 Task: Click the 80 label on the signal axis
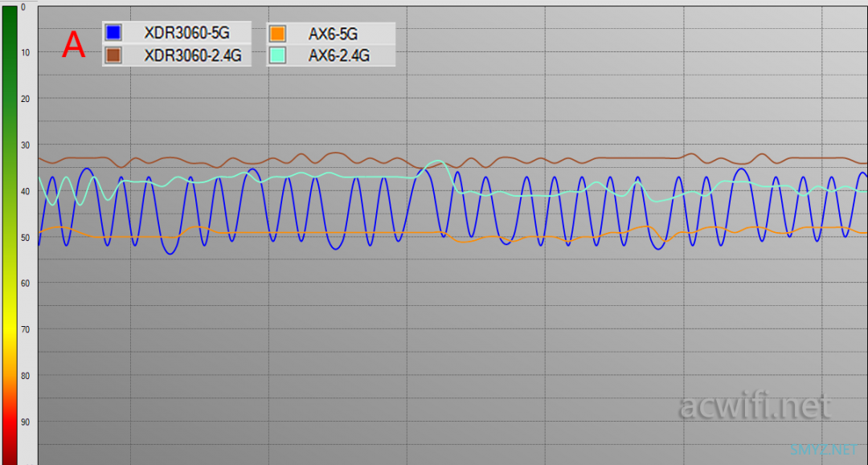[x=25, y=376]
